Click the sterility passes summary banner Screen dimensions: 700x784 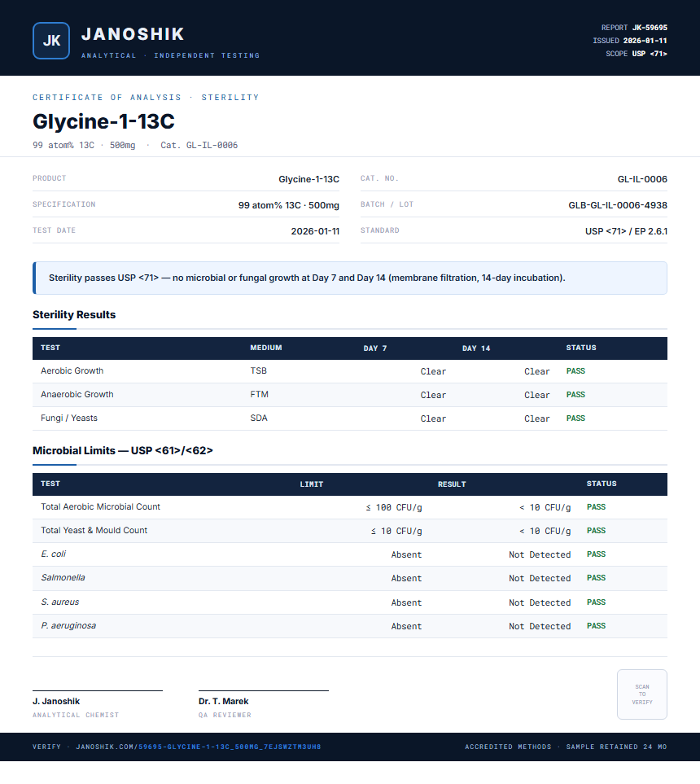pos(350,278)
